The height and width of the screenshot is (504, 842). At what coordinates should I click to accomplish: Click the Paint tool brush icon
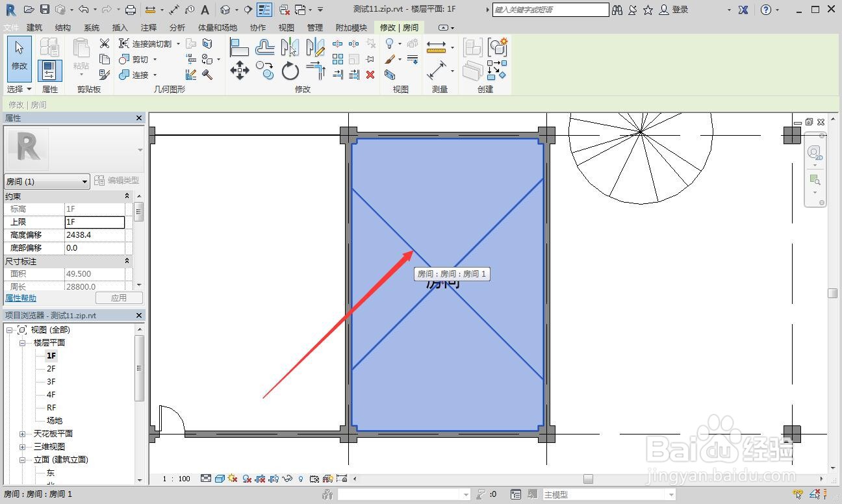390,59
